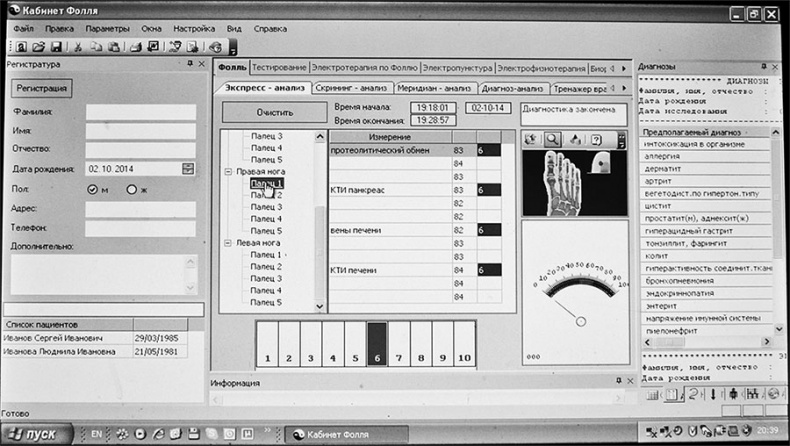Open the Дата рождения date stepper
This screenshot has height=446, width=790.
tap(188, 169)
